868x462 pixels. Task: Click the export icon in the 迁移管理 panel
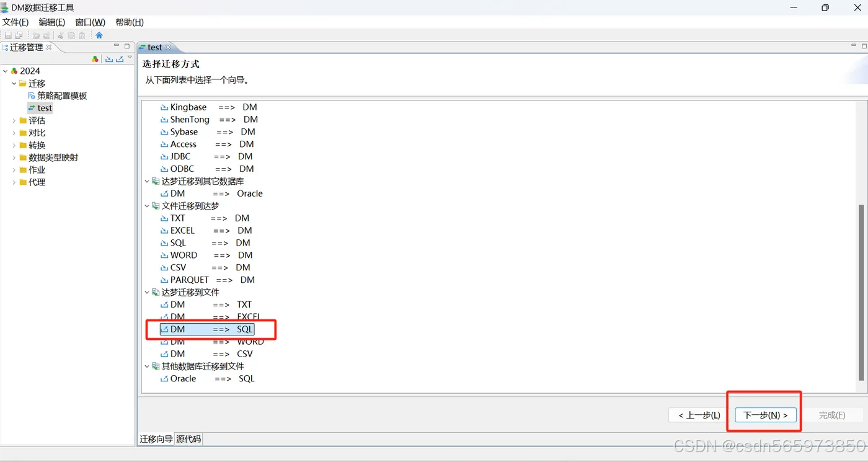coord(120,59)
